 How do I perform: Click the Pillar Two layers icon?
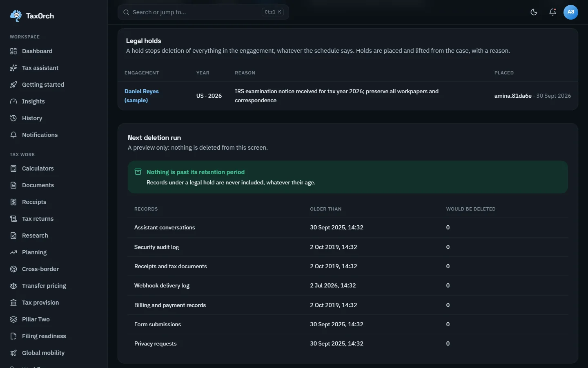(13, 319)
